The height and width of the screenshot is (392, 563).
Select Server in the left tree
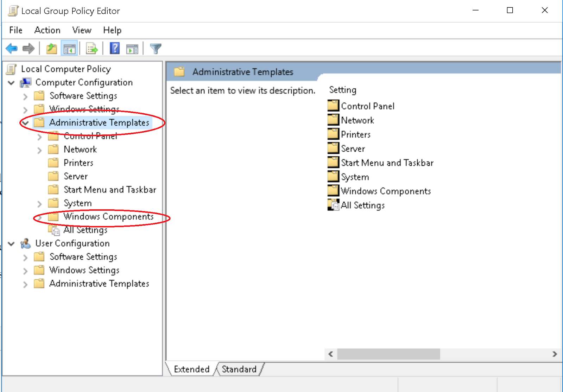(76, 176)
